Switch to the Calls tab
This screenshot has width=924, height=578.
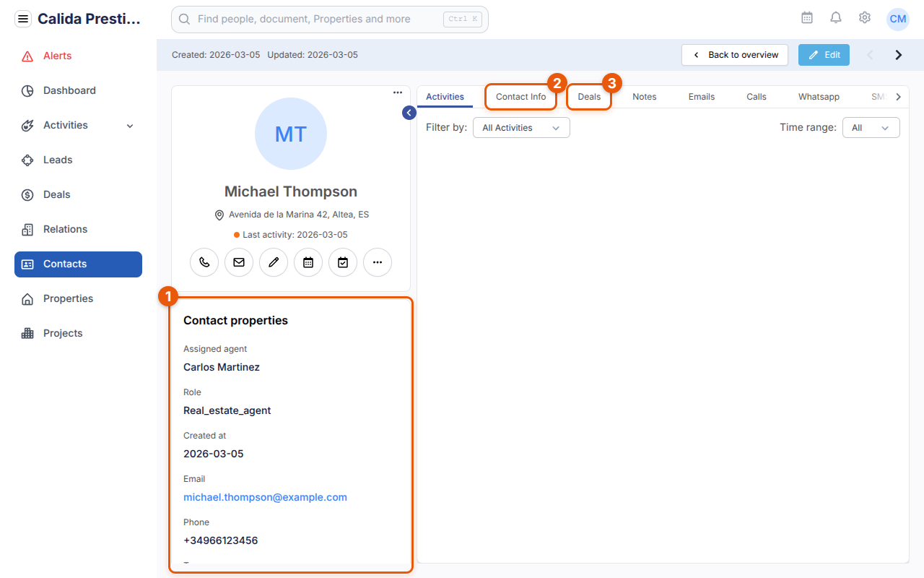pyautogui.click(x=757, y=97)
